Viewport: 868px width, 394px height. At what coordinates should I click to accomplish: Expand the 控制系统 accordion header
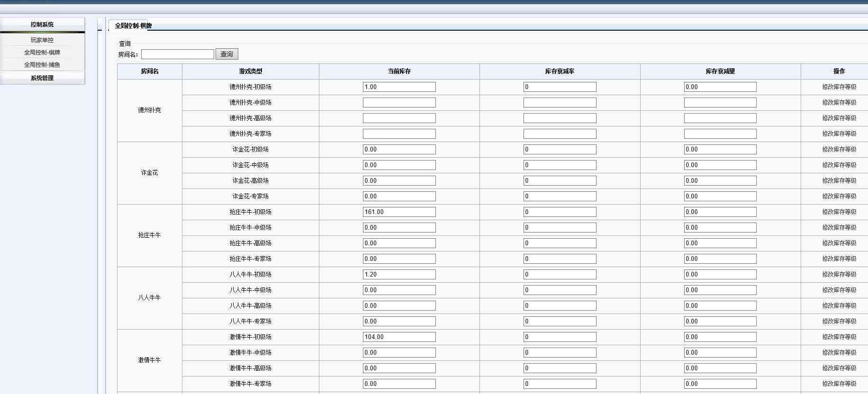(42, 25)
